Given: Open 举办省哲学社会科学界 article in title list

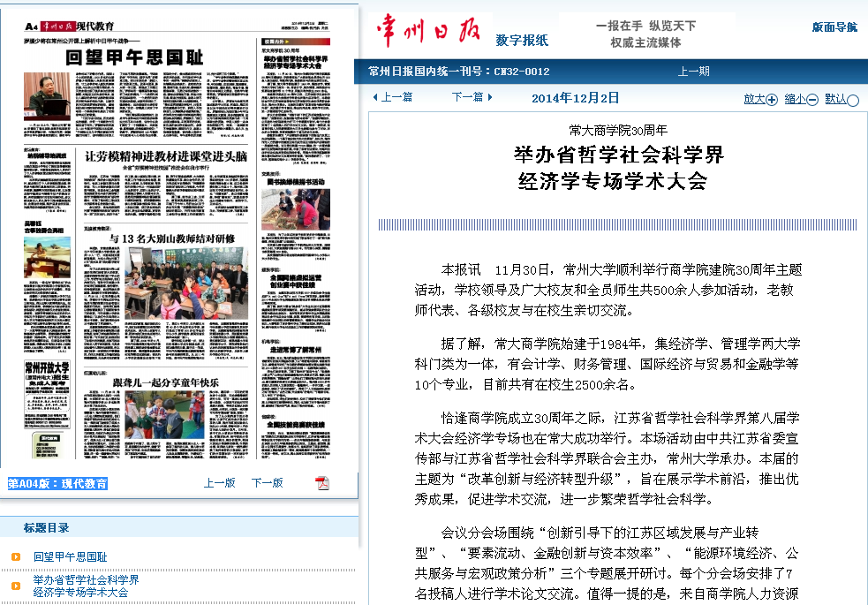Looking at the screenshot, I should 86,586.
